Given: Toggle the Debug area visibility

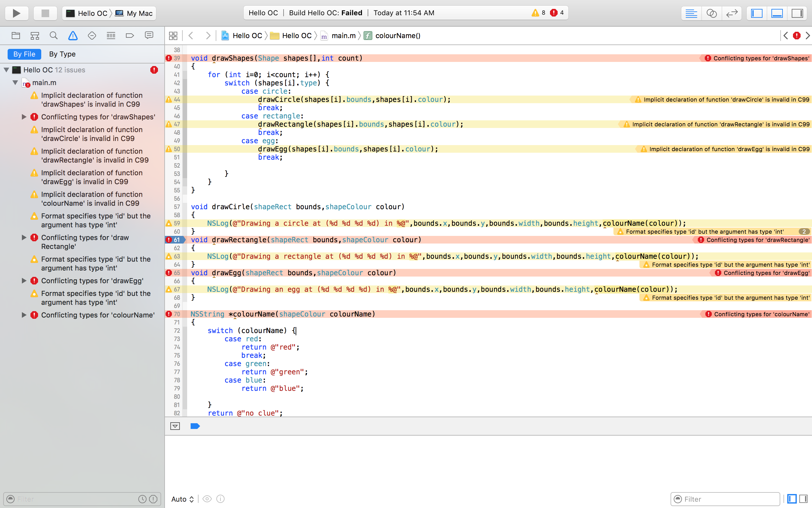Looking at the screenshot, I should (x=777, y=13).
